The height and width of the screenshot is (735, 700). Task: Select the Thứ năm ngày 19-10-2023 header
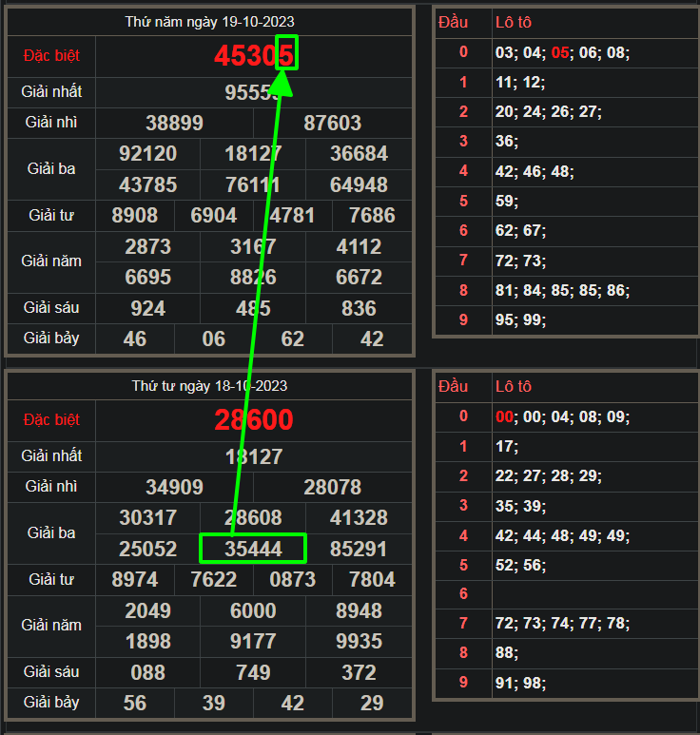tap(209, 22)
